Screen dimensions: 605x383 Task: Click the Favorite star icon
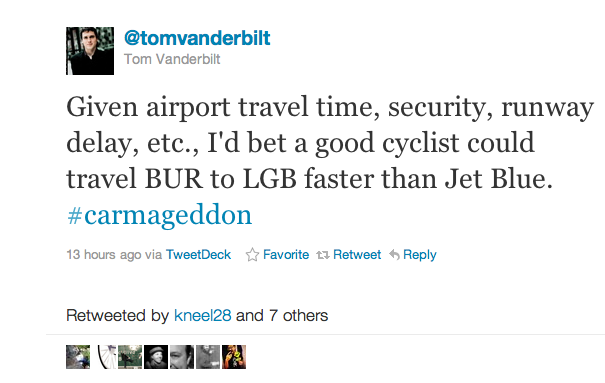252,255
